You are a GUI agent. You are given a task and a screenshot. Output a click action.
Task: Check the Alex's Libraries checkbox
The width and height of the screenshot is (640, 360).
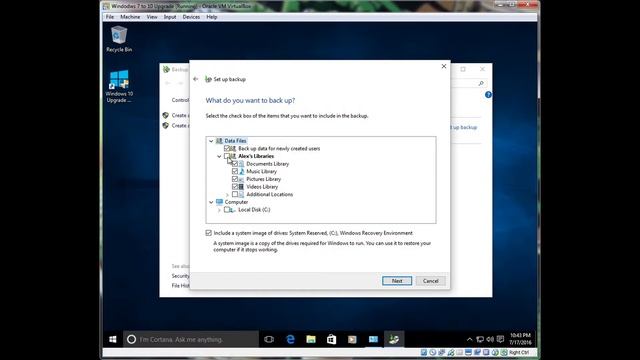[x=227, y=156]
